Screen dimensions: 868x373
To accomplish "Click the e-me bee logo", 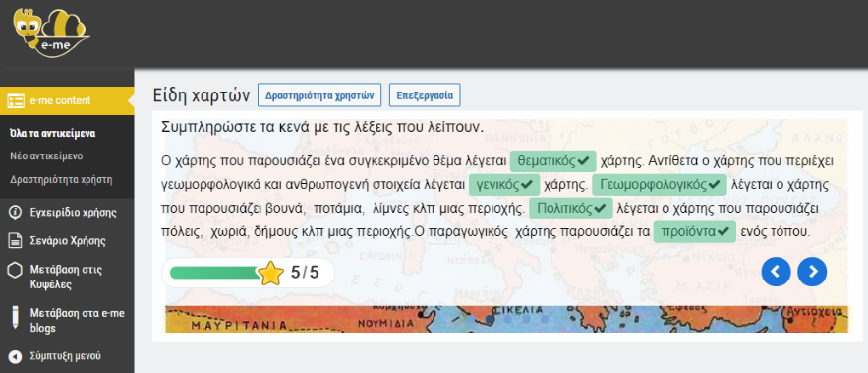I will 51,31.
